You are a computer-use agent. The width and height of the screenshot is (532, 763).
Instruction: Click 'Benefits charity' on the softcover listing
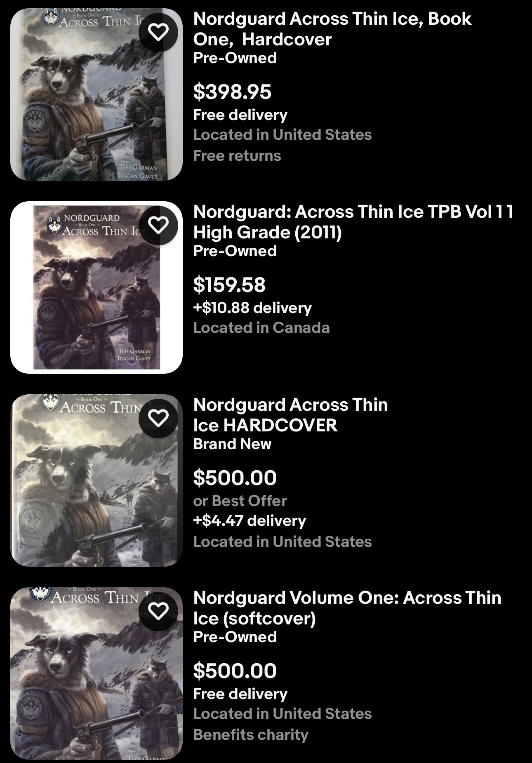point(251,735)
